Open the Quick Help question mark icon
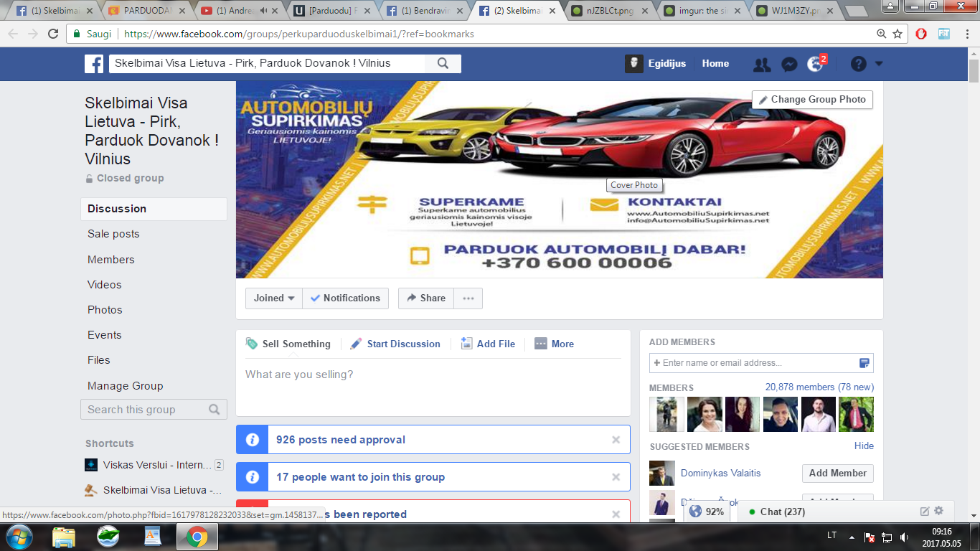Image resolution: width=980 pixels, height=551 pixels. tap(859, 64)
